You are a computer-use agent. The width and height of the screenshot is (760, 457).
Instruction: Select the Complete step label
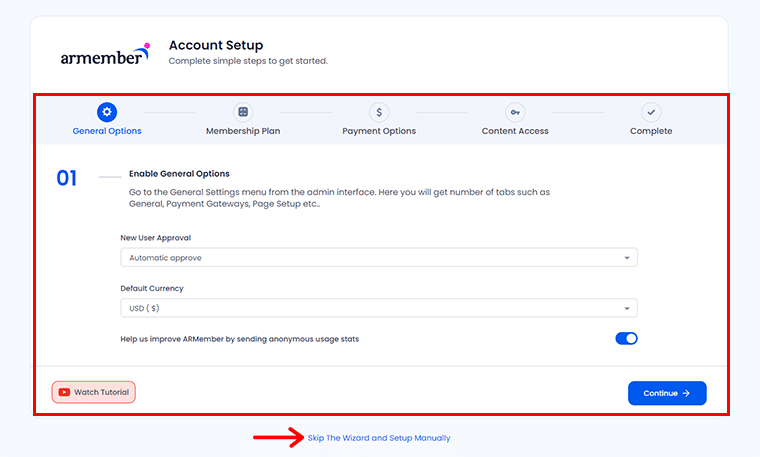(651, 131)
